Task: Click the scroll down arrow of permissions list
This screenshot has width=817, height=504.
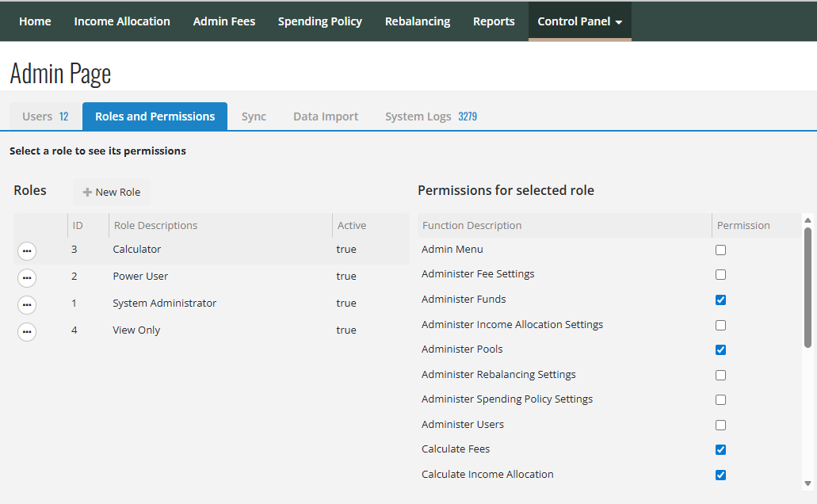Action: pos(807,483)
